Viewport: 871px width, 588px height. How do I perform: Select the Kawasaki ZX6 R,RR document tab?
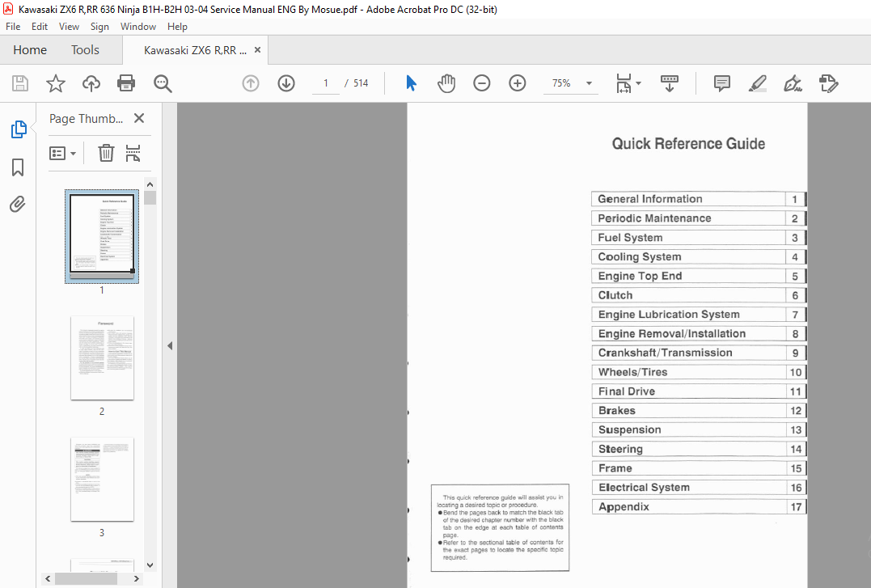coord(195,50)
